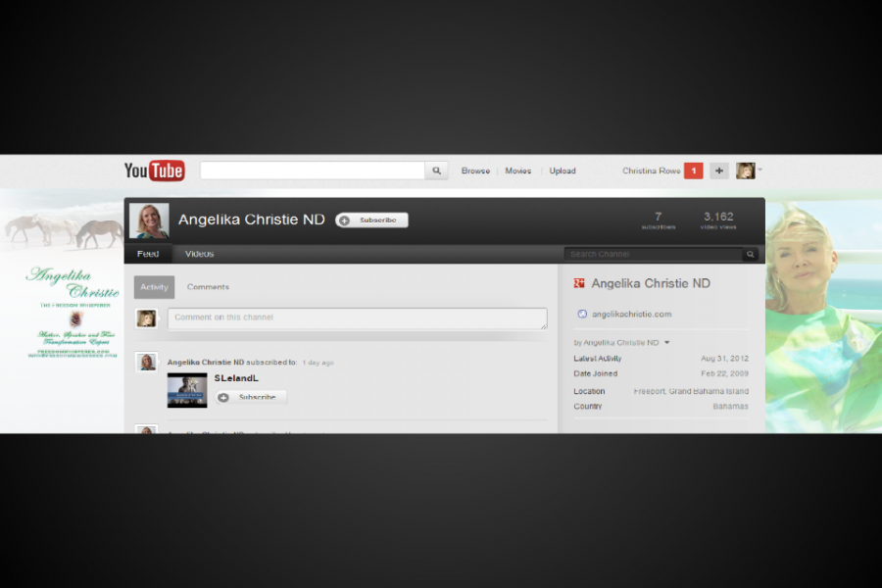Switch to the Videos tab
The image size is (882, 588).
click(x=200, y=254)
